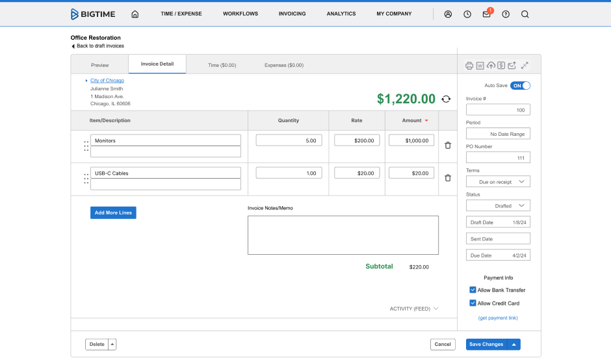Image resolution: width=611 pixels, height=364 pixels.
Task: Grab the Monitors row drag handle
Action: [x=86, y=146]
